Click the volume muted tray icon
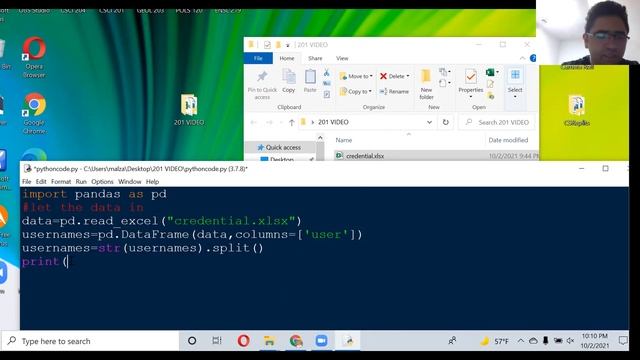This screenshot has height=360, width=640. [x=570, y=340]
